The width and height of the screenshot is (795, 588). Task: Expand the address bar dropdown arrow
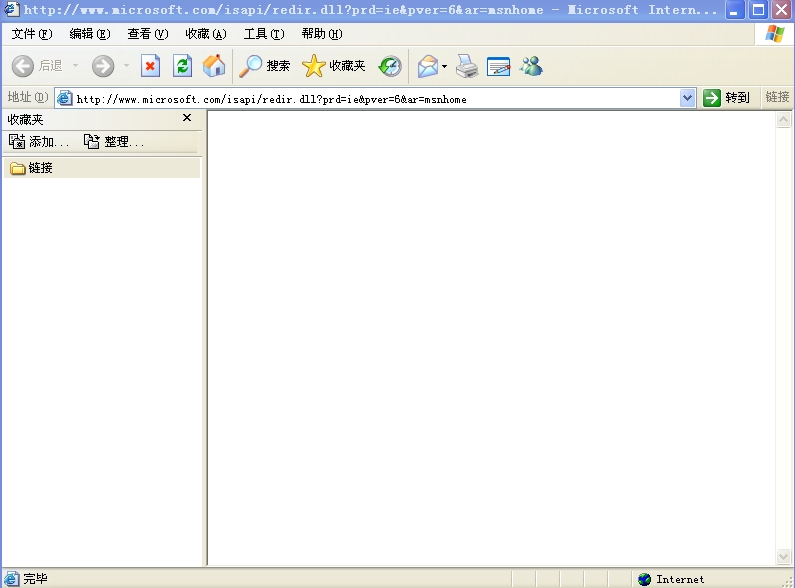click(x=687, y=98)
